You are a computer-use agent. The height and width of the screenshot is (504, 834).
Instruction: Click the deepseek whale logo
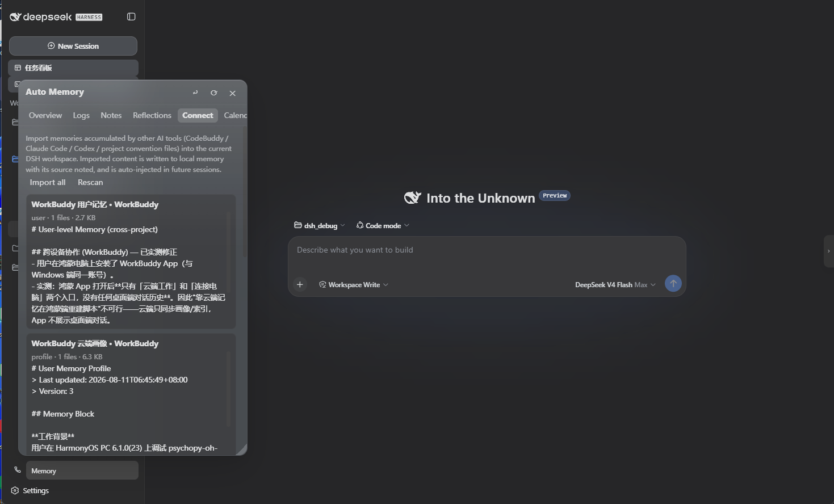(15, 17)
